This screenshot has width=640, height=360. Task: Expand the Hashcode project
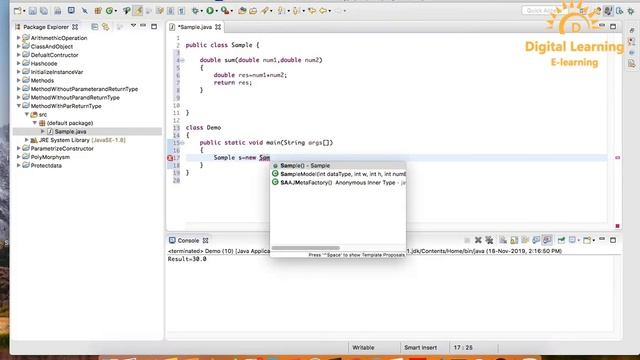[18, 63]
